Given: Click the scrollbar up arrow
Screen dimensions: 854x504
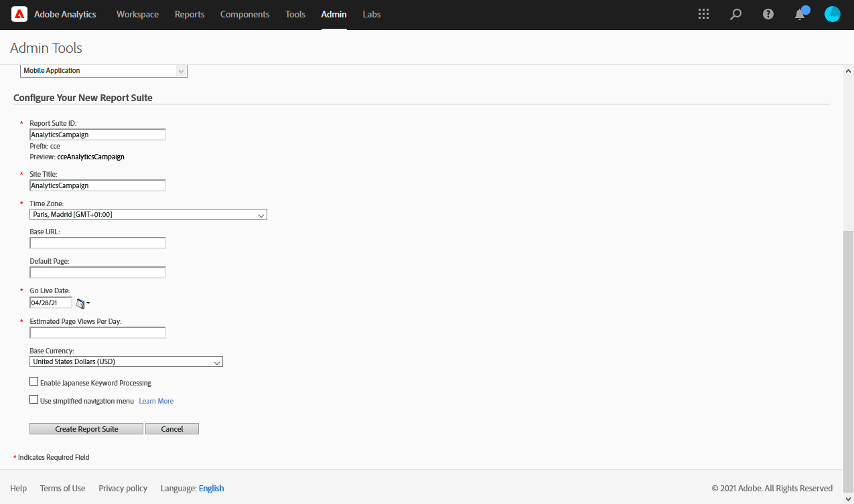Looking at the screenshot, I should click(x=848, y=71).
